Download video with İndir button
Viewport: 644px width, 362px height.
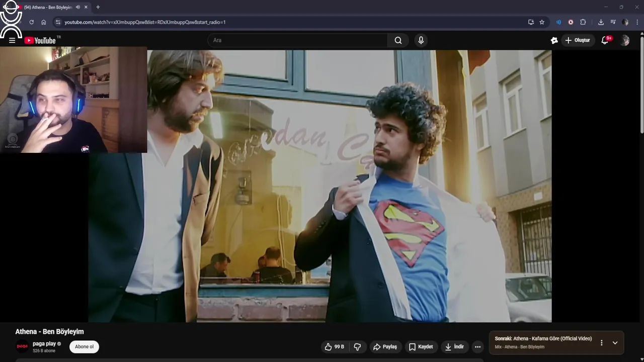(x=454, y=347)
